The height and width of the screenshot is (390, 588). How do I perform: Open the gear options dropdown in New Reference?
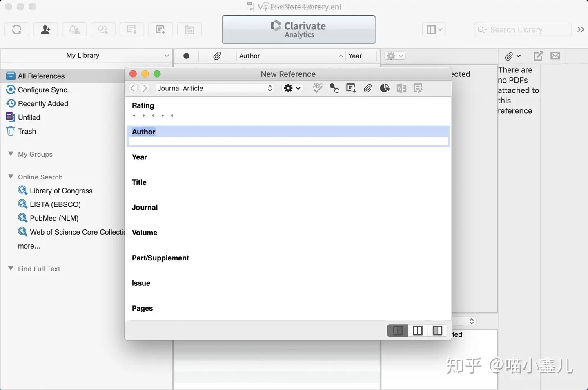coord(292,88)
